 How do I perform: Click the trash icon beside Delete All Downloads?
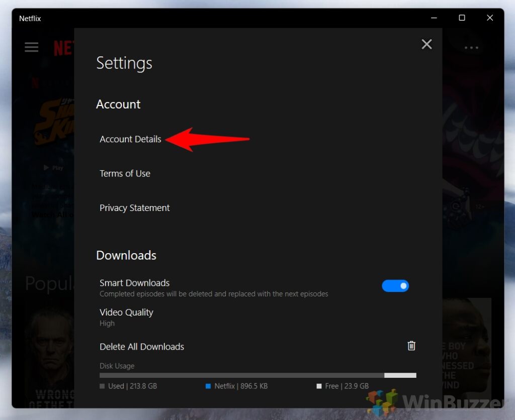pyautogui.click(x=411, y=346)
